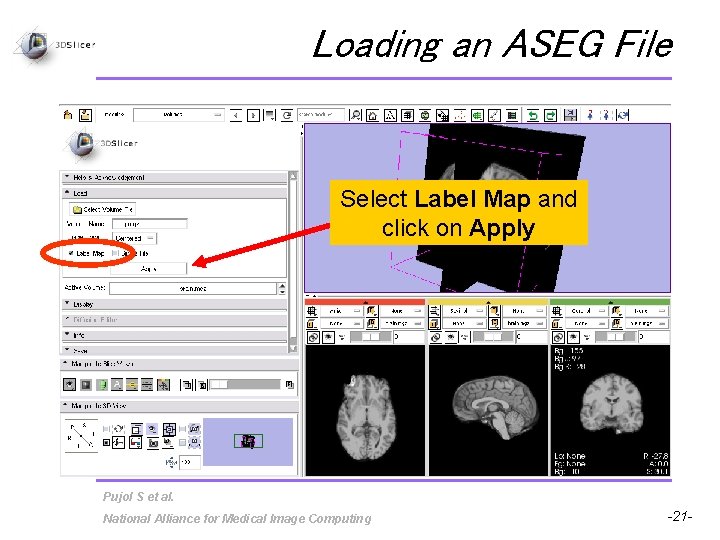The image size is (720, 540).
Task: Toggle the Label Map checkbox
Action: pos(71,253)
